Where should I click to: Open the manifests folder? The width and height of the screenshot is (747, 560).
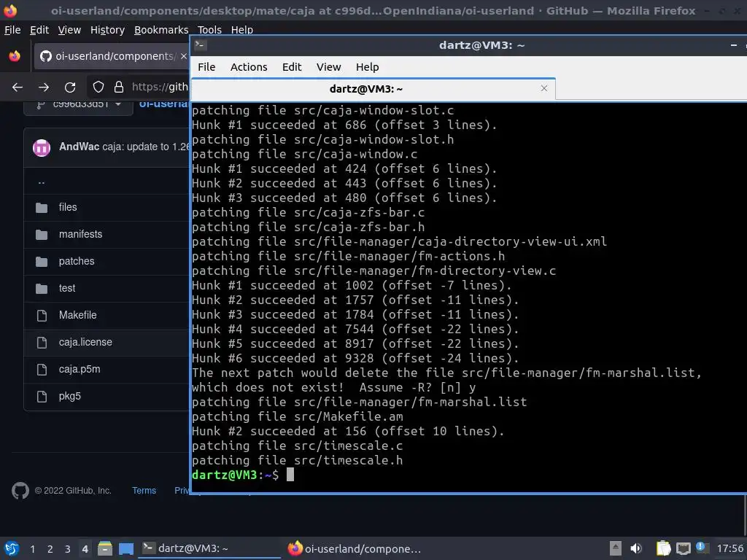[80, 234]
